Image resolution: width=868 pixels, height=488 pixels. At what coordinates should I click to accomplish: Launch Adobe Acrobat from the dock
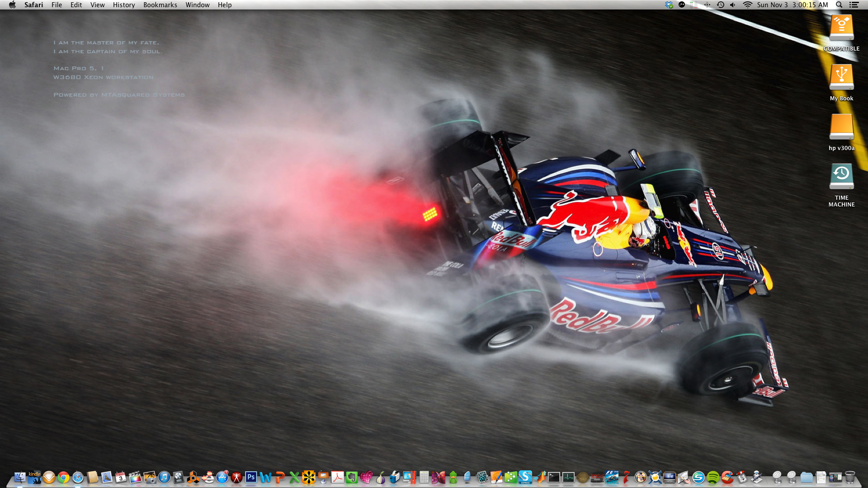click(x=337, y=477)
